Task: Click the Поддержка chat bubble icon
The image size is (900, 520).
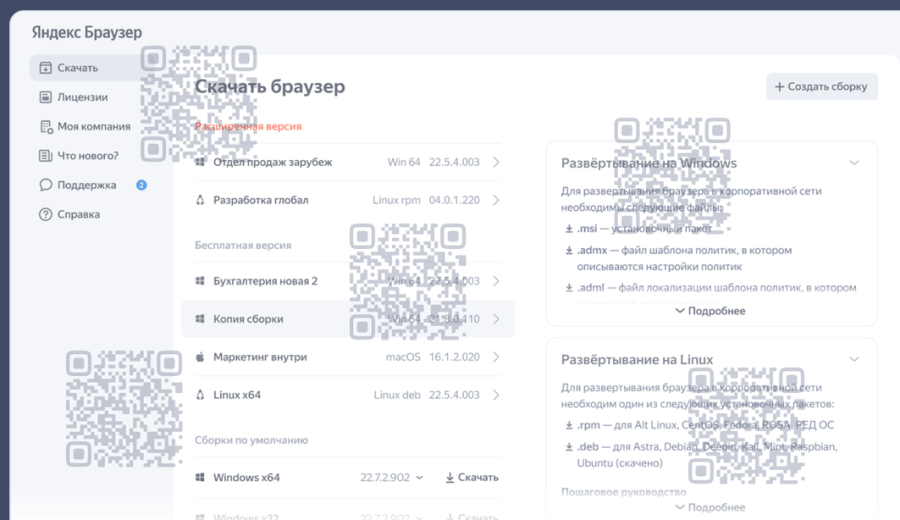Action: click(45, 185)
